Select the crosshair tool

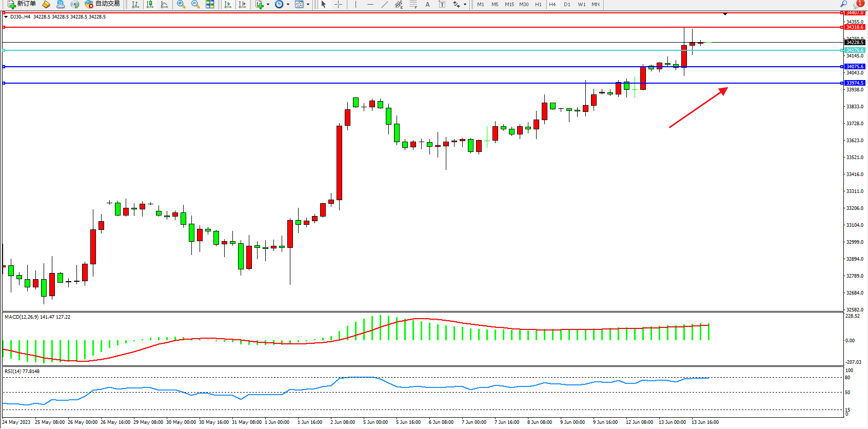click(x=339, y=4)
